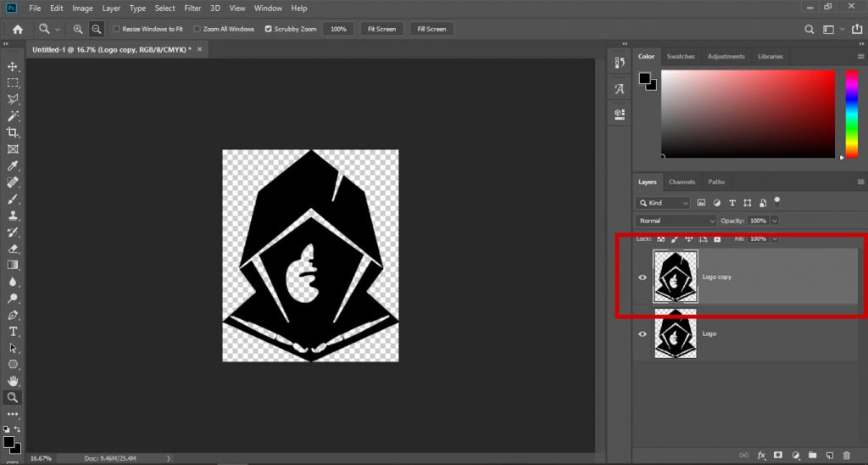868x465 pixels.
Task: Toggle pixel layer filter icon
Action: [x=701, y=203]
